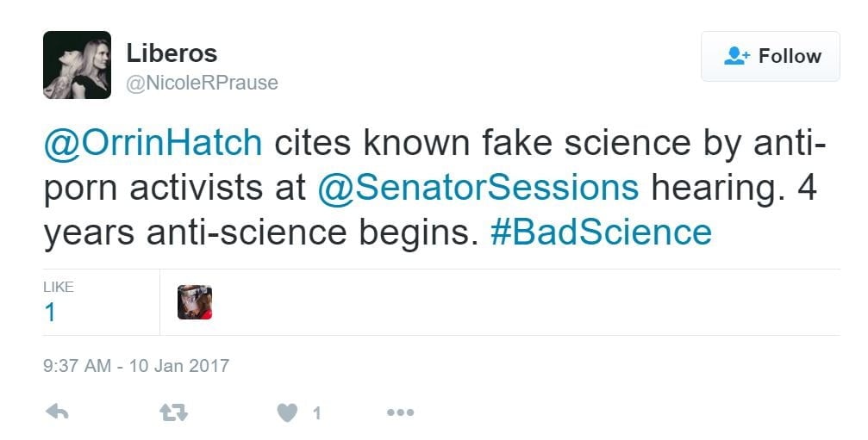The height and width of the screenshot is (440, 868).
Task: Visit the @SenatorSessions mention link
Action: [x=478, y=188]
